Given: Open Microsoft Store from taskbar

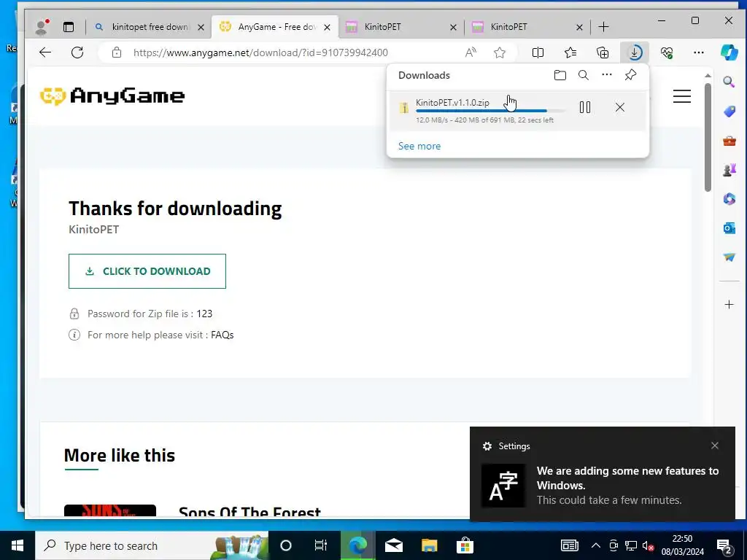Looking at the screenshot, I should (x=465, y=545).
